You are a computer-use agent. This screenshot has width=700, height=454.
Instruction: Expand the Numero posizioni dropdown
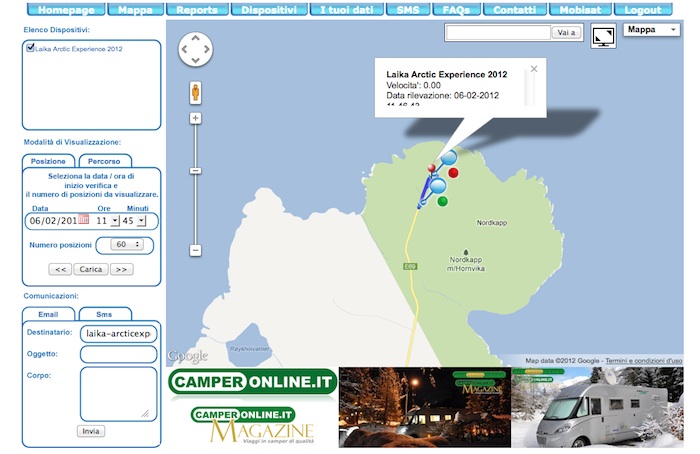tap(127, 244)
